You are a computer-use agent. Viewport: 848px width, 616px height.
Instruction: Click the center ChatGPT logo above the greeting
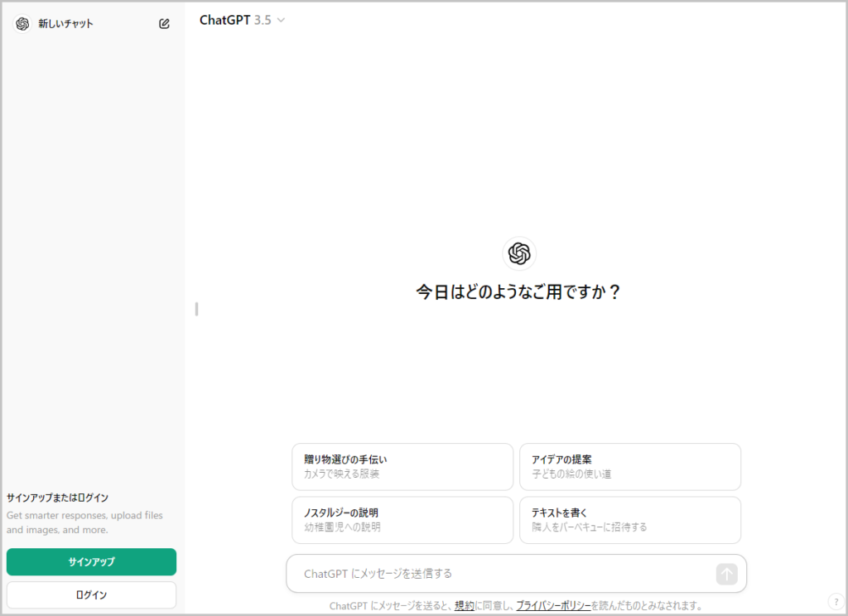pos(519,253)
